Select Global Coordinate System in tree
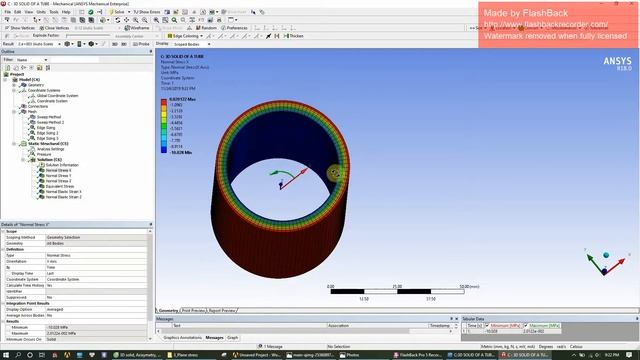Image resolution: width=640 pixels, height=360 pixels. 57,96
